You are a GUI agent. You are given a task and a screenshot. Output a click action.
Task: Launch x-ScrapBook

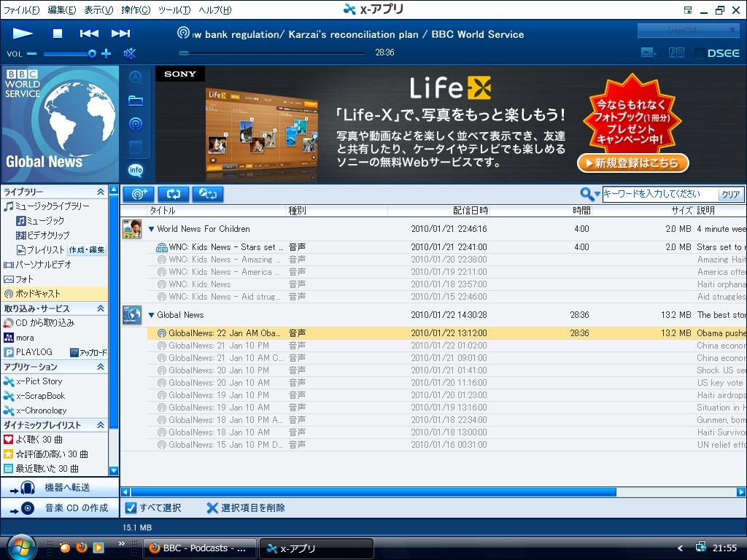[x=34, y=396]
